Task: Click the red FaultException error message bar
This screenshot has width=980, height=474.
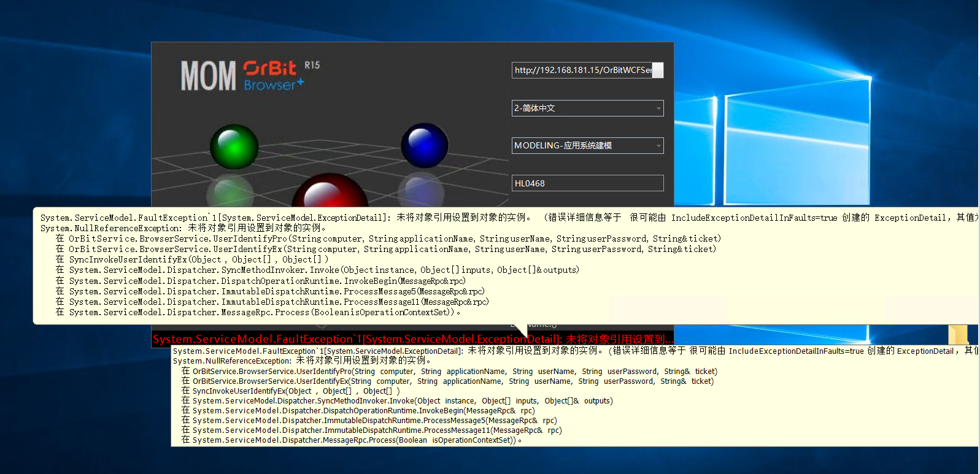Action: (412, 339)
